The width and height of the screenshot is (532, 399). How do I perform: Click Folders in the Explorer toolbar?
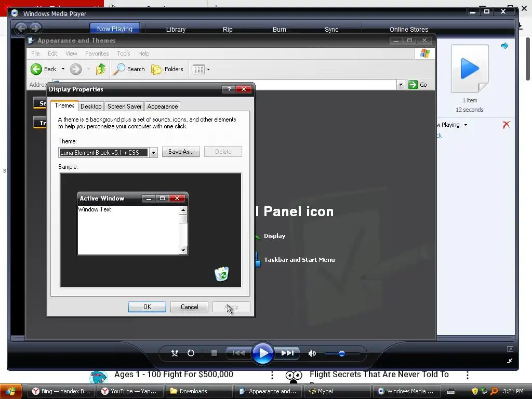click(167, 69)
